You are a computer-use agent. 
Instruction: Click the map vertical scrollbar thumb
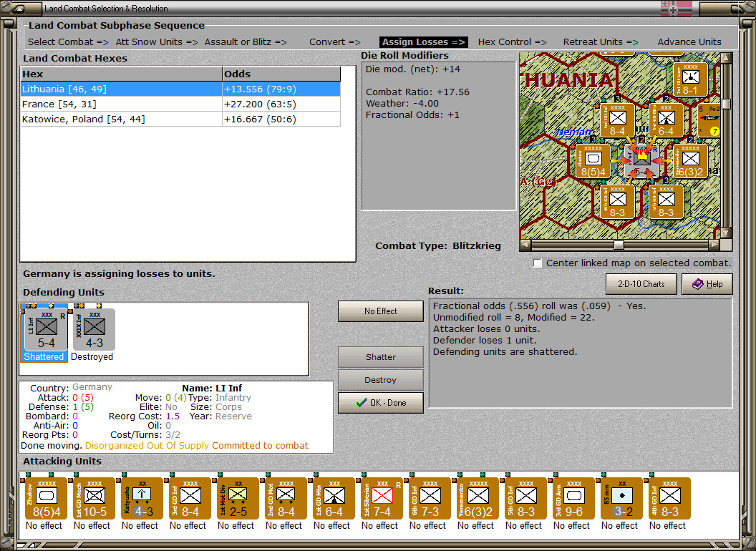coord(726,104)
